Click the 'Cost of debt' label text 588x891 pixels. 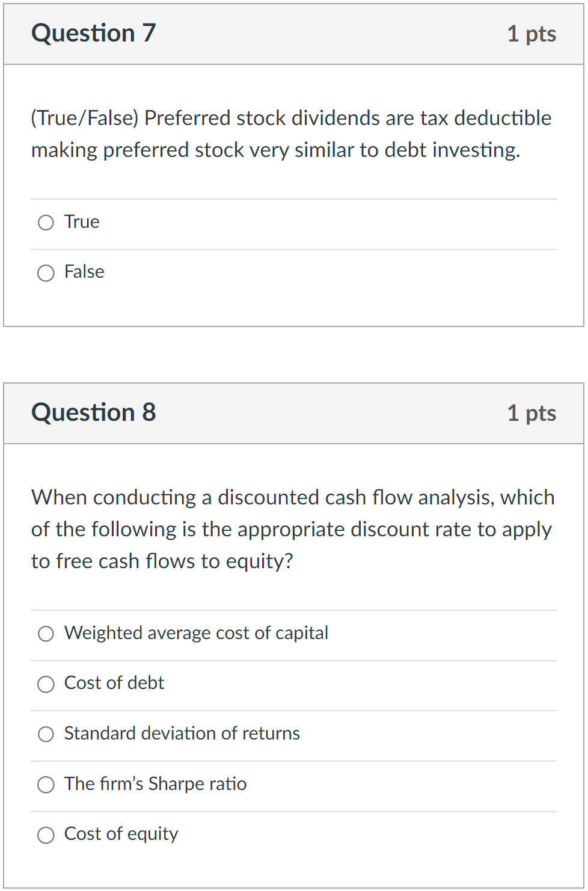coord(114,683)
